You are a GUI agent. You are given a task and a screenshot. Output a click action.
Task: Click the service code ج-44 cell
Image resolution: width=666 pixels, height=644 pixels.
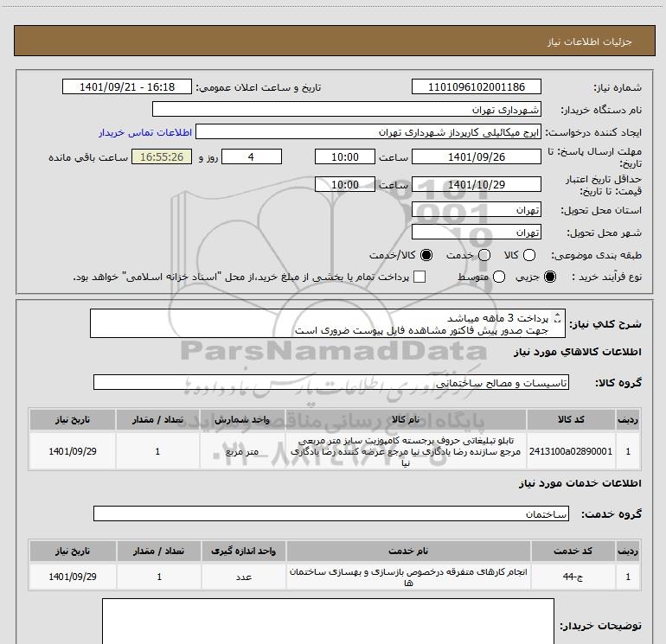click(573, 577)
